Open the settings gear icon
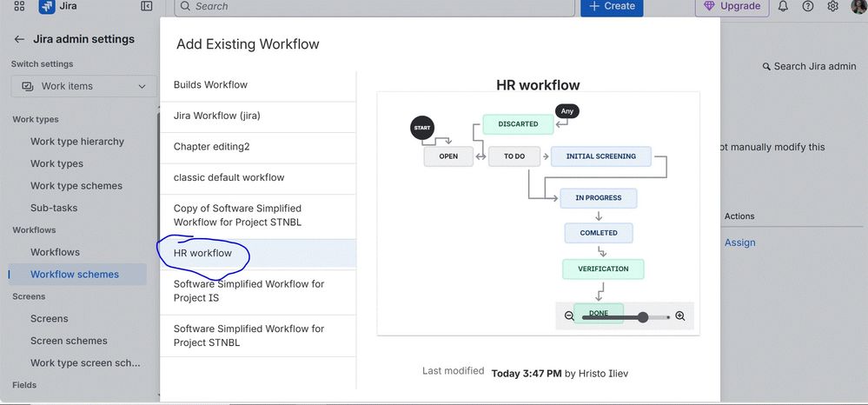This screenshot has height=405, width=868. coord(832,6)
